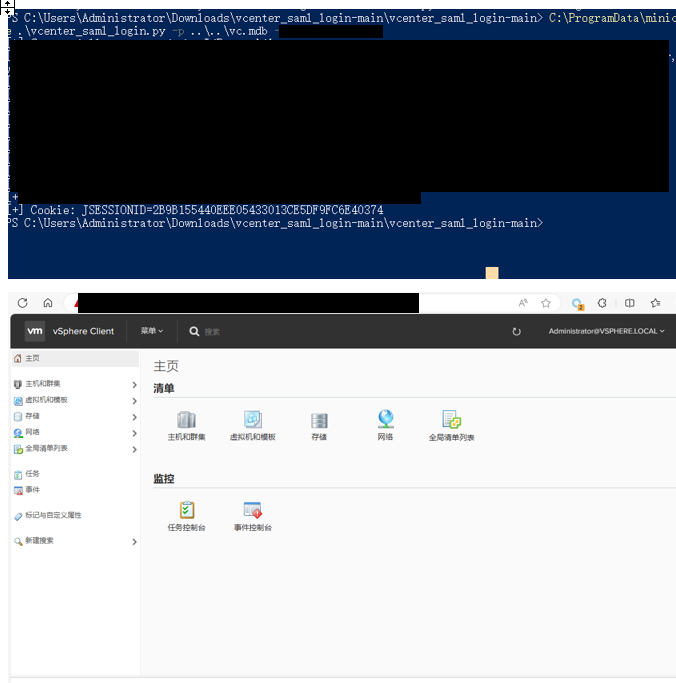Open VMs and Templates (虚拟机和模板) inventory icon
The image size is (676, 683).
[x=252, y=420]
